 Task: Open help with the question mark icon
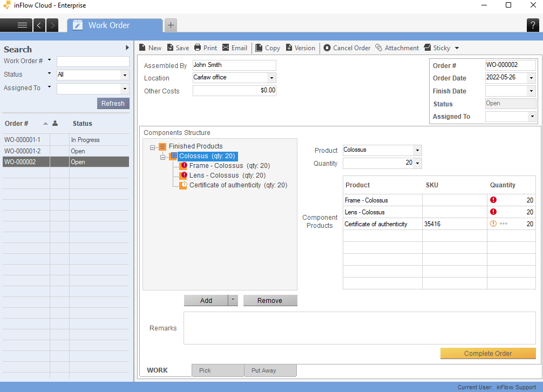tap(533, 25)
